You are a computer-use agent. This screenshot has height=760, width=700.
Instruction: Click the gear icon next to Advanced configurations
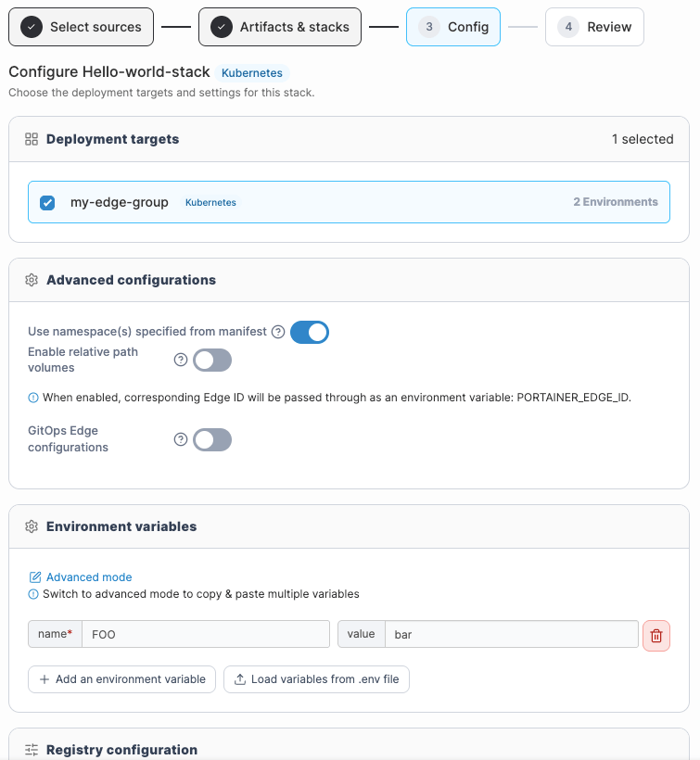tap(32, 280)
